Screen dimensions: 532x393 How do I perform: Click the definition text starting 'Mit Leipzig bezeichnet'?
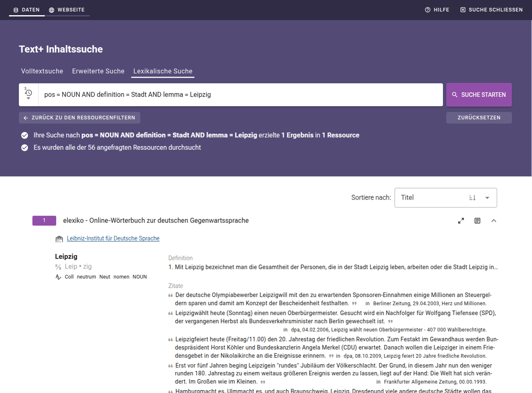coord(333,267)
